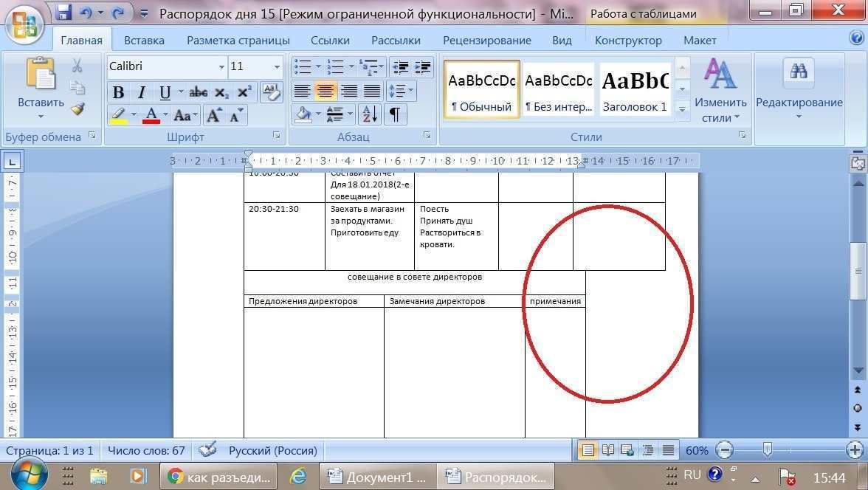Apply strikethrough formatting
The height and width of the screenshot is (490, 868).
point(198,92)
